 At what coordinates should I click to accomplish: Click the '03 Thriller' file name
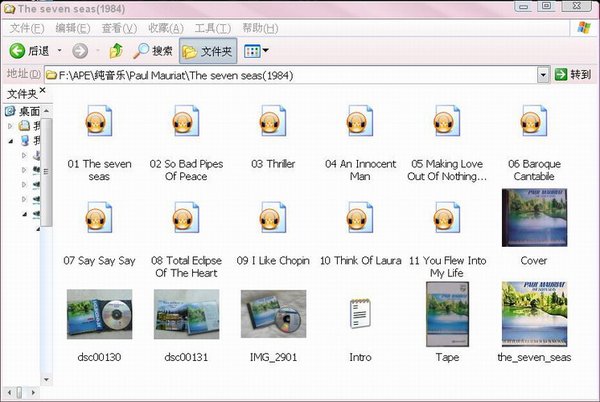[273, 164]
